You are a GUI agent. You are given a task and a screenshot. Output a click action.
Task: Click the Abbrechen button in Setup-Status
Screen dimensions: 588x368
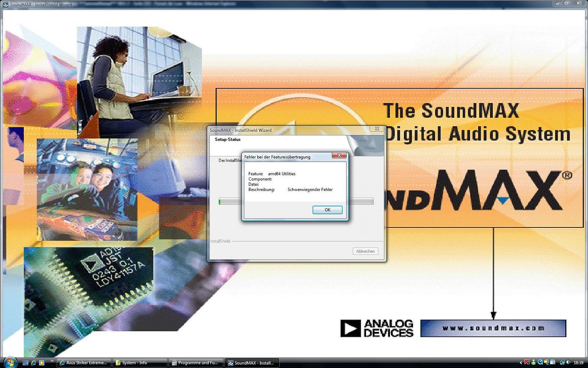(x=365, y=251)
